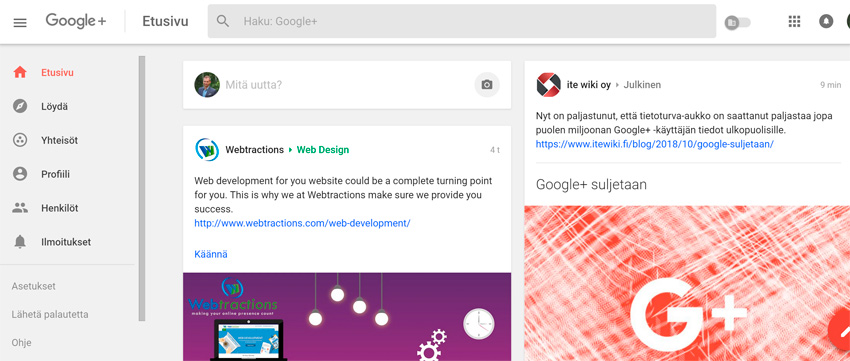
Task: Click the 9 min timestamp
Action: point(830,85)
